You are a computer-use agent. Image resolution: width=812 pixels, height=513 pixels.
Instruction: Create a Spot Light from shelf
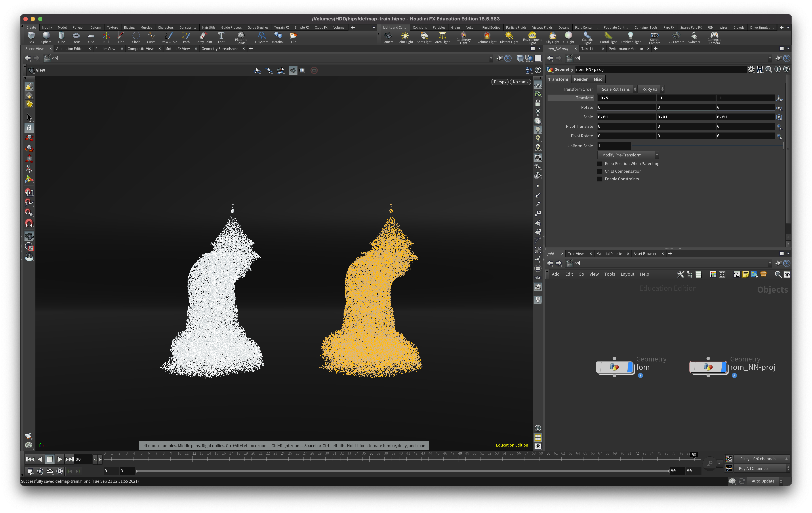click(424, 37)
